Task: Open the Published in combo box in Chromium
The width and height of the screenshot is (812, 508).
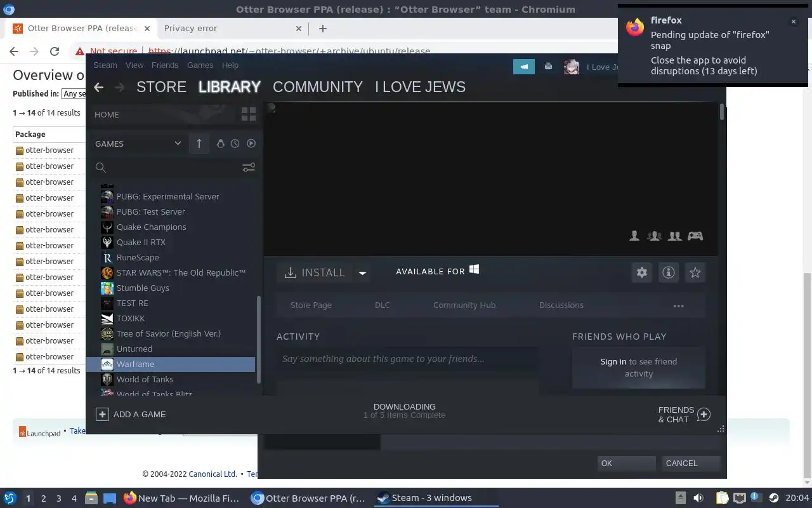Action: tap(73, 93)
